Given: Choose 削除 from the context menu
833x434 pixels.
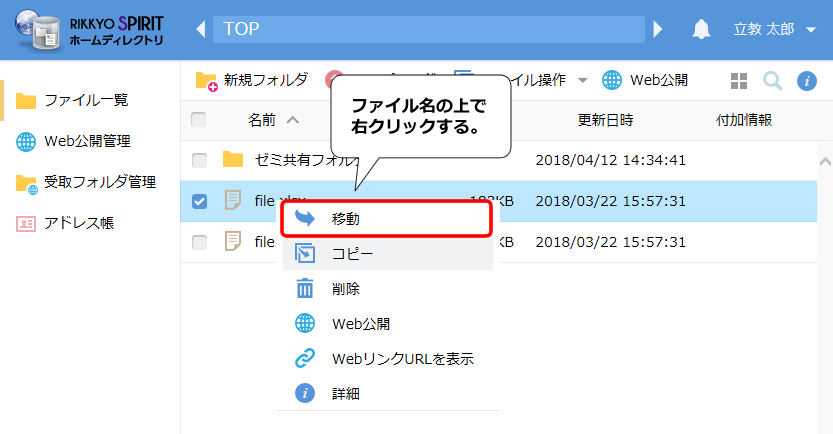Looking at the screenshot, I should point(388,288).
